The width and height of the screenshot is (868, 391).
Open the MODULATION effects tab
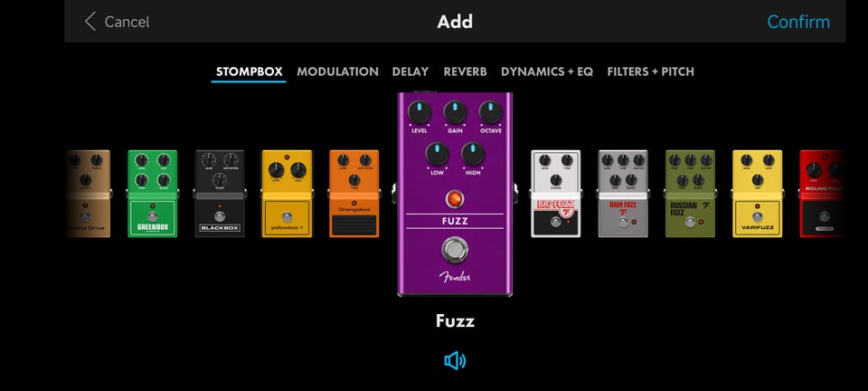[x=337, y=72]
